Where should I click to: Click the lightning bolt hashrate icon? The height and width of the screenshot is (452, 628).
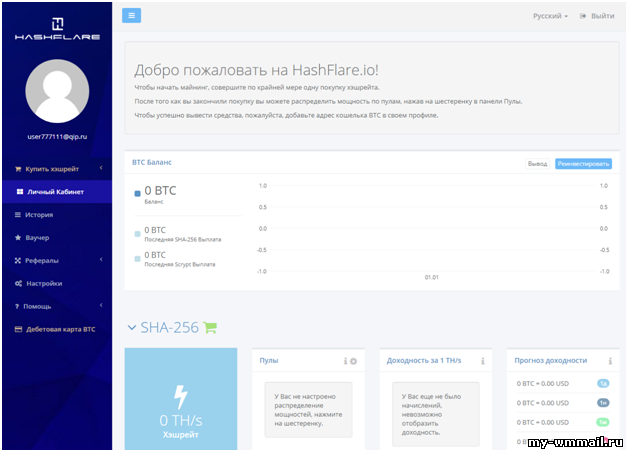pos(180,397)
